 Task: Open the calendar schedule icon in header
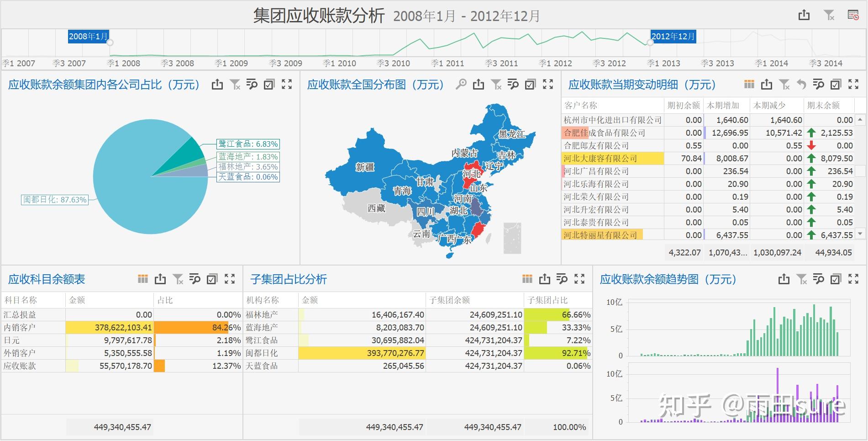tap(853, 15)
